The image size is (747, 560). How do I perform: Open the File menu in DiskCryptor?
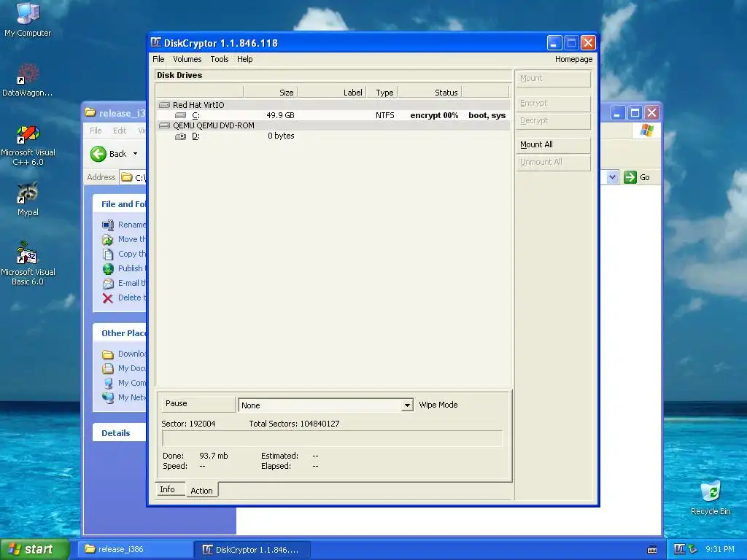[x=158, y=59]
